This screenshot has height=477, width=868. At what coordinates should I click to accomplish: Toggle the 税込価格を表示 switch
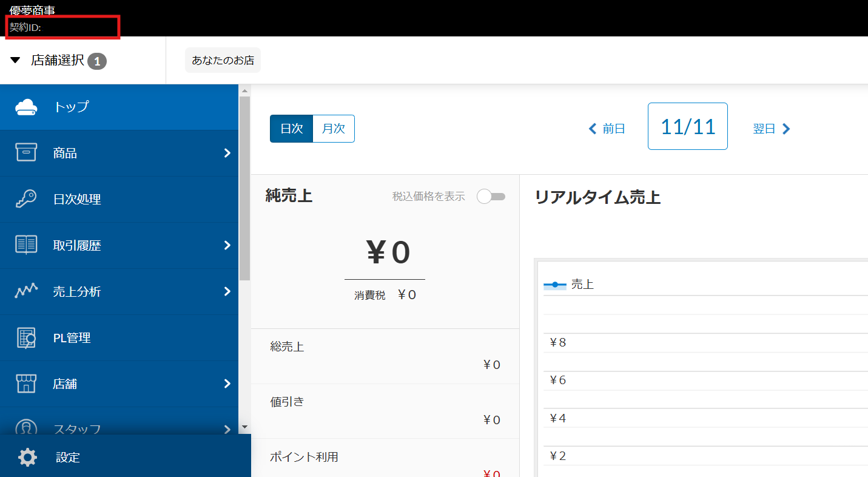click(x=491, y=197)
